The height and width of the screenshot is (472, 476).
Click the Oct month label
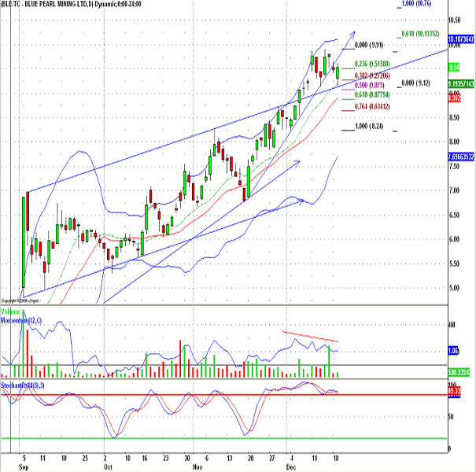pos(108,467)
